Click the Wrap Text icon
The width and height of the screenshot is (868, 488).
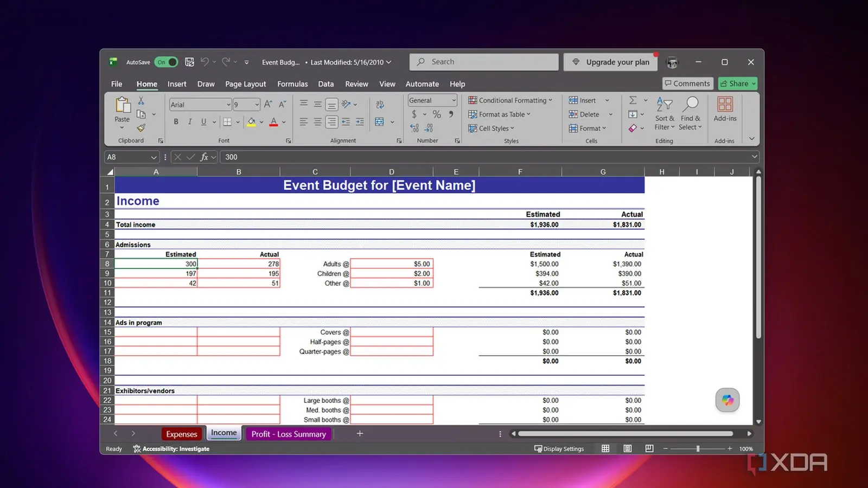click(380, 104)
